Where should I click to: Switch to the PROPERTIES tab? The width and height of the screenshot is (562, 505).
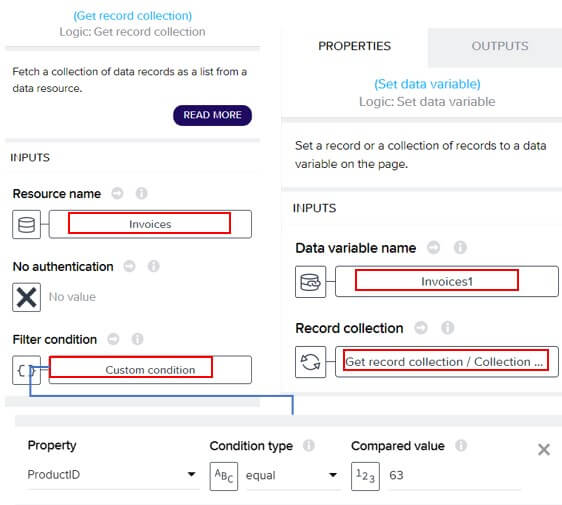[x=354, y=46]
